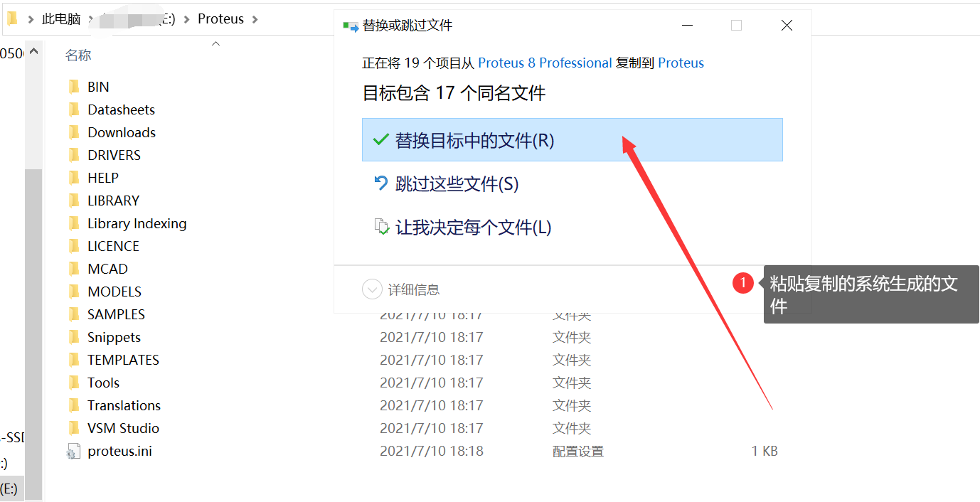Select the Datasheets folder name
The width and height of the screenshot is (980, 502).
pyautogui.click(x=121, y=110)
